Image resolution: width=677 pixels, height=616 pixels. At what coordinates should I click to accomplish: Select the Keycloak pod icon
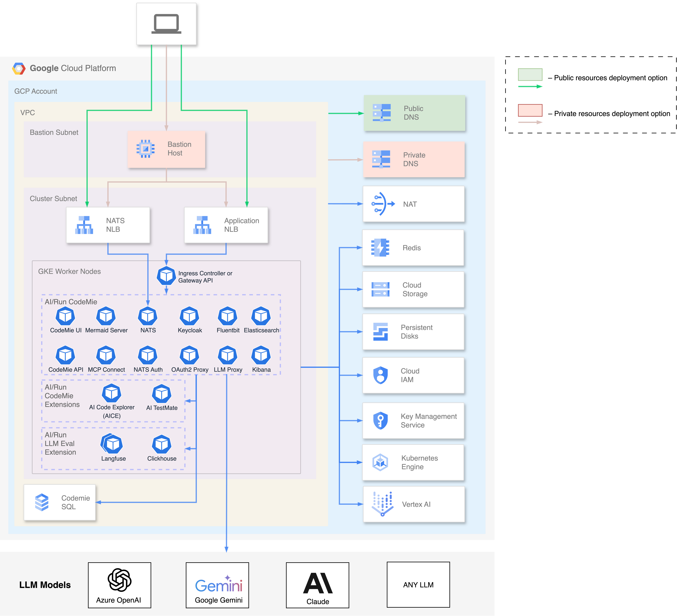click(x=189, y=316)
